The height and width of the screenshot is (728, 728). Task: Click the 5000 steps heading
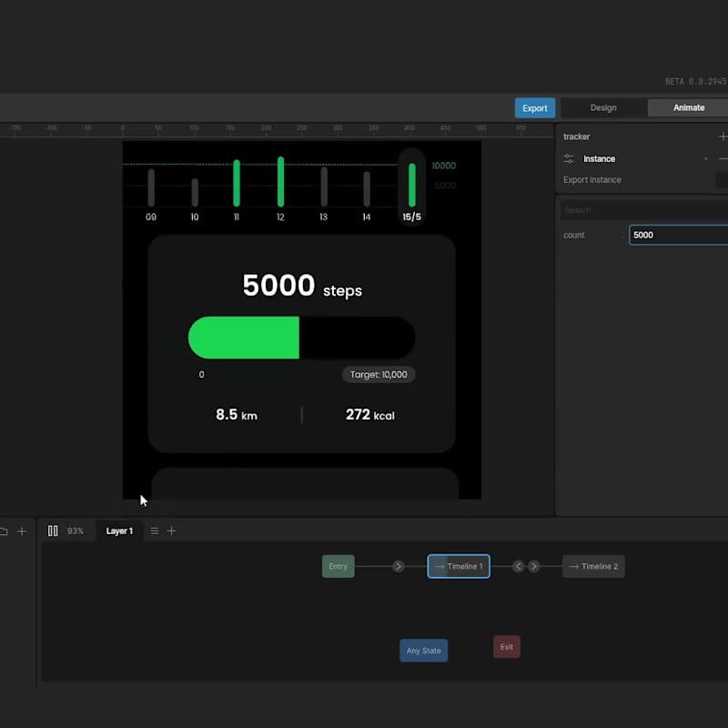(x=302, y=286)
